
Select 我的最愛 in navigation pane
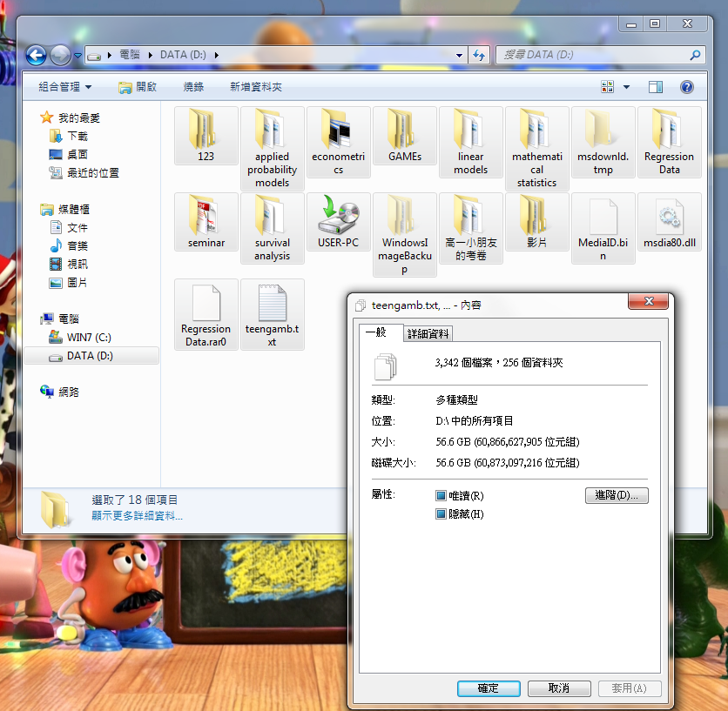(71, 117)
